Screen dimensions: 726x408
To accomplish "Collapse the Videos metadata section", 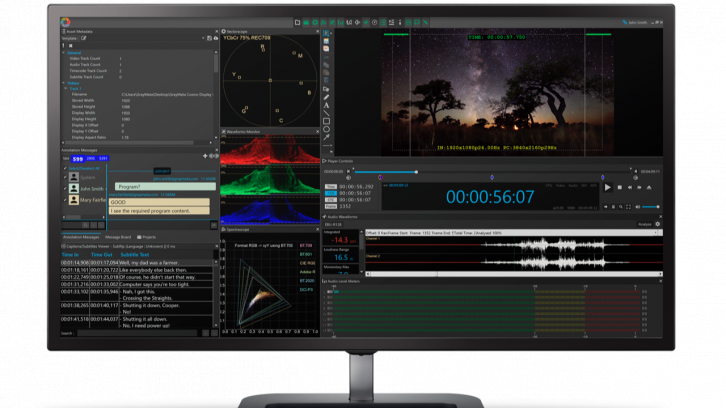I will pyautogui.click(x=64, y=83).
